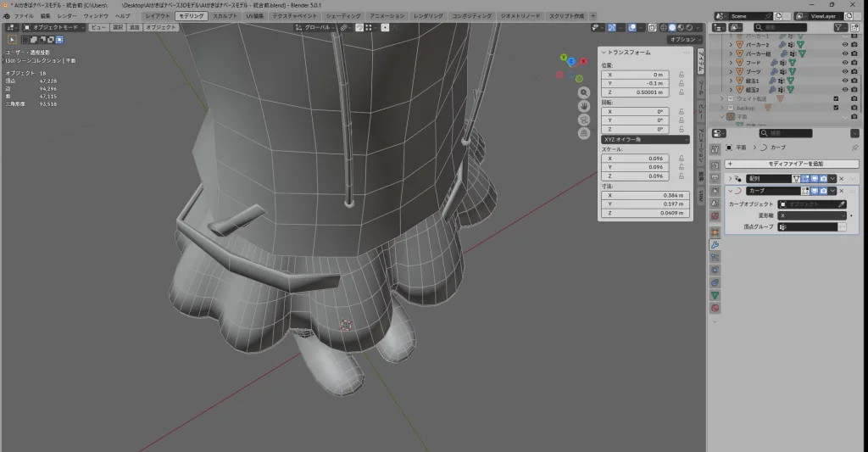Toggle the backup collection checkbox
This screenshot has height=452, width=868.
(x=837, y=108)
